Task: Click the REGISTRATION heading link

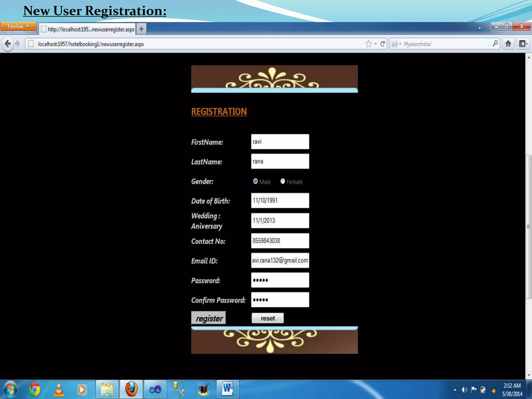Action: pyautogui.click(x=219, y=111)
